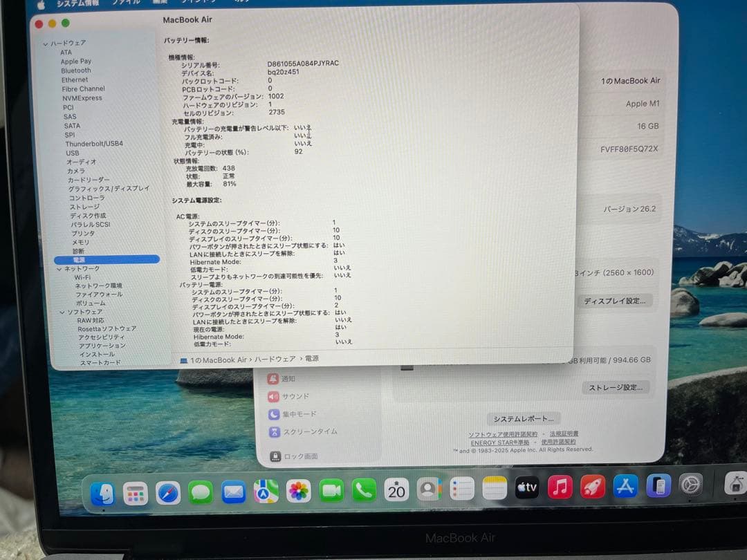Image resolution: width=747 pixels, height=560 pixels.
Task: Click ハードウェア in the bottom path bar
Action: [x=275, y=360]
